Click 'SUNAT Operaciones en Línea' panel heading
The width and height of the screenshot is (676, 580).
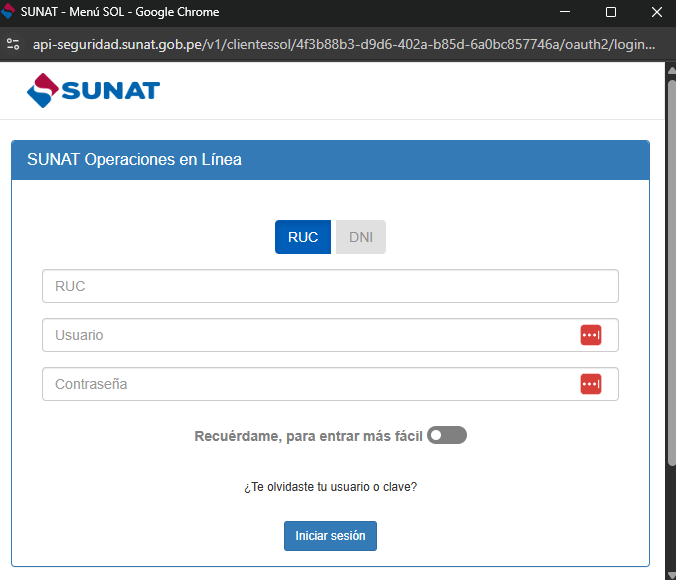(134, 160)
